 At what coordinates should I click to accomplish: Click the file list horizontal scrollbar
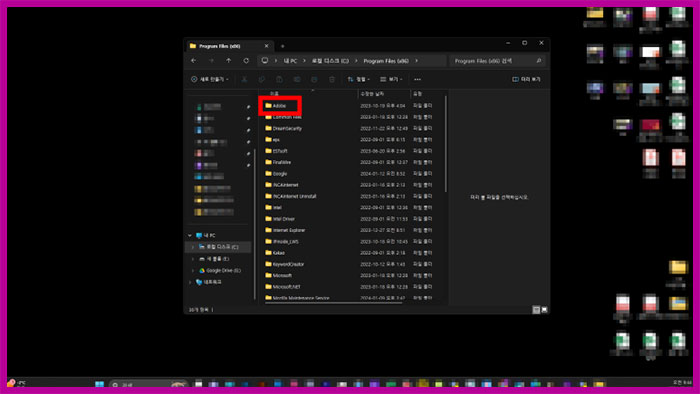tap(333, 303)
